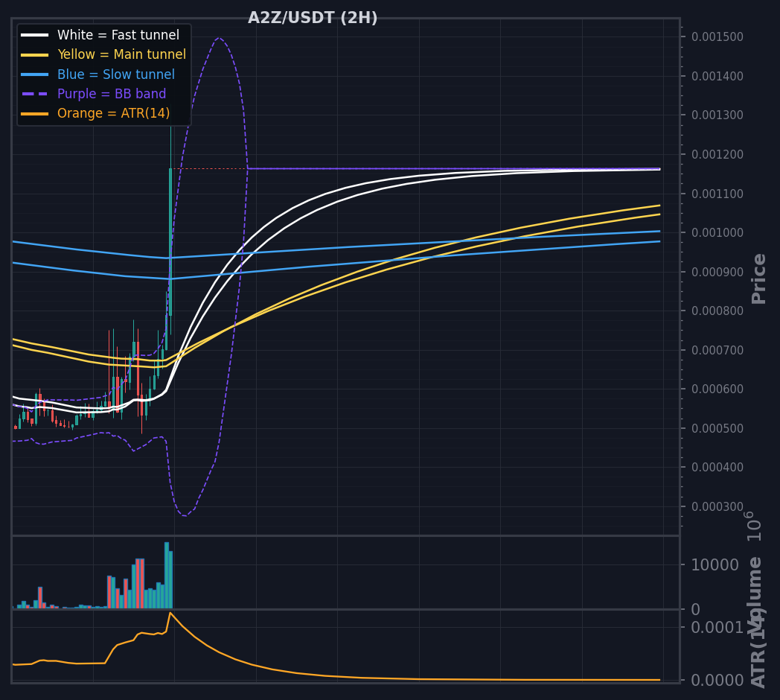
Task: Click the 0.000700 price axis label
Action: click(717, 350)
